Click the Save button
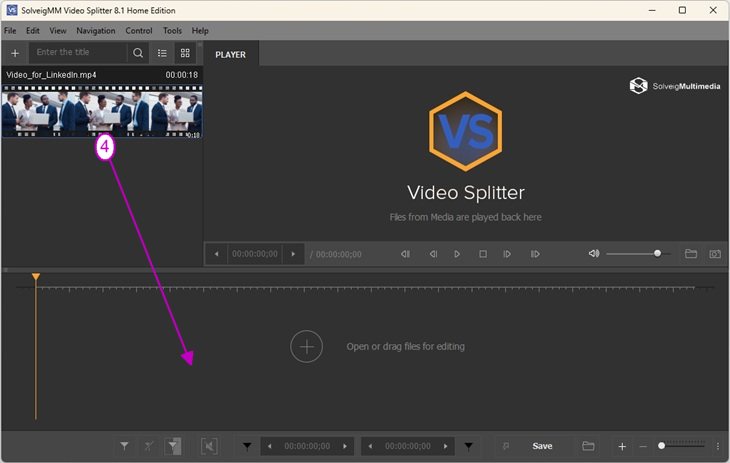 tap(542, 446)
